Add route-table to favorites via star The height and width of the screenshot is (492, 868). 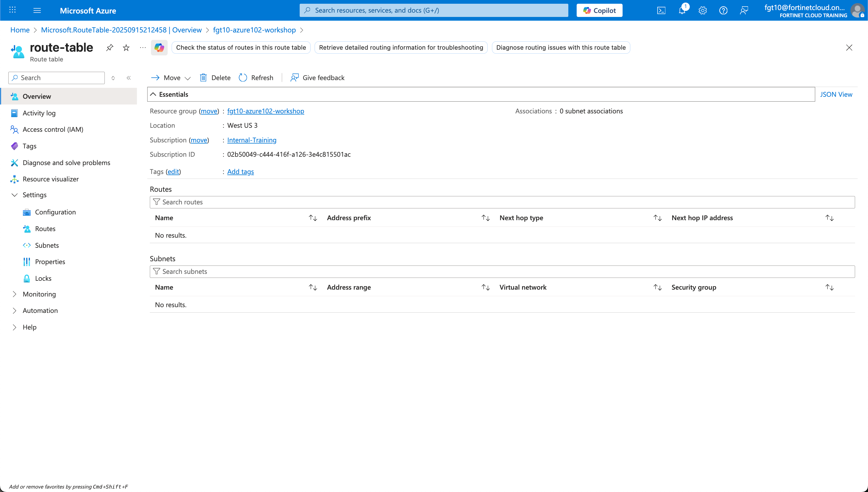click(x=126, y=47)
